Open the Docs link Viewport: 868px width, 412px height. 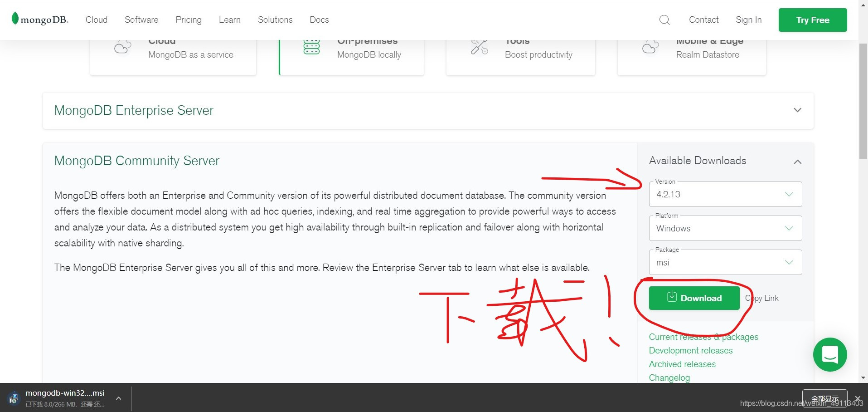coord(319,20)
